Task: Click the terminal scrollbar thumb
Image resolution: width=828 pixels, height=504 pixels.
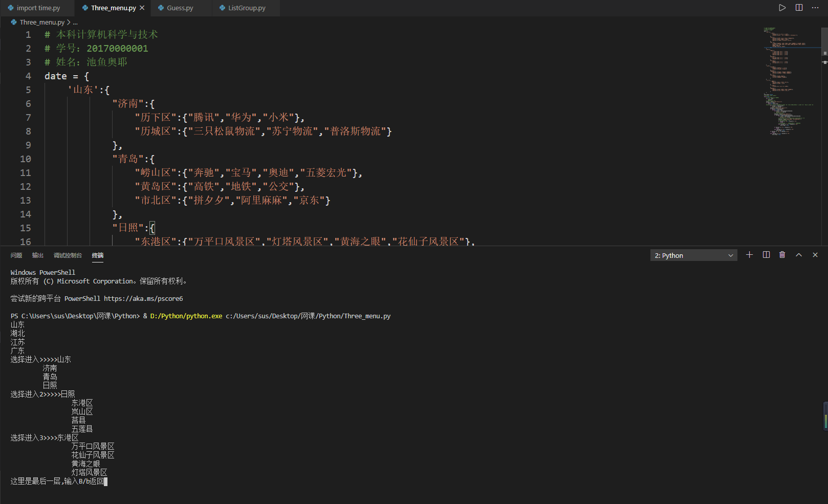Action: pos(825,417)
